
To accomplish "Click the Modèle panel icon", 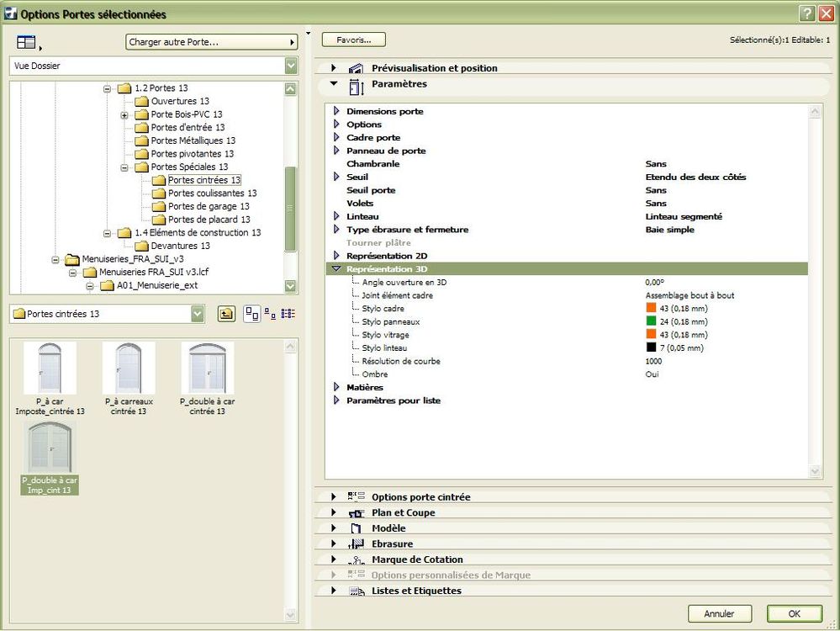I will tap(356, 528).
